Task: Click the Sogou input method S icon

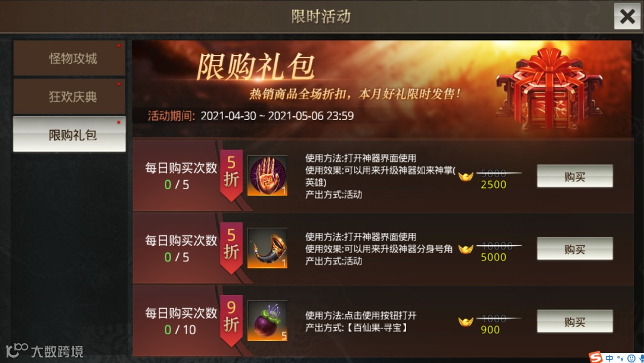Action: [596, 357]
